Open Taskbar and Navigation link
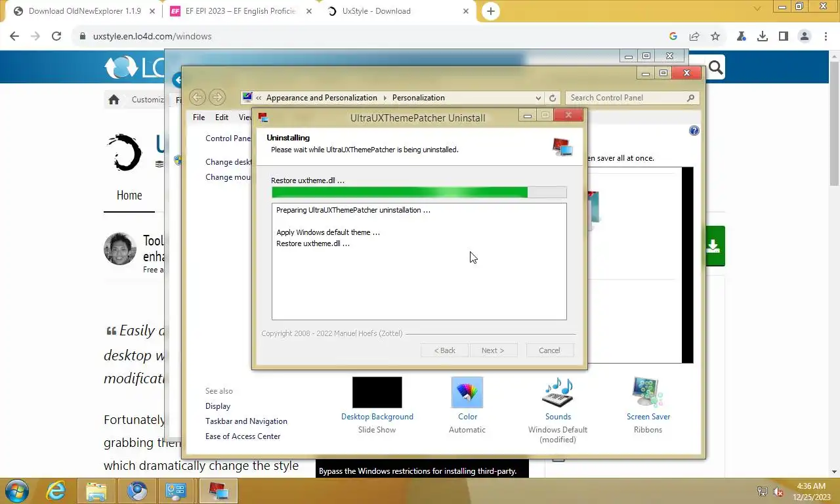The height and width of the screenshot is (504, 840). click(x=246, y=421)
